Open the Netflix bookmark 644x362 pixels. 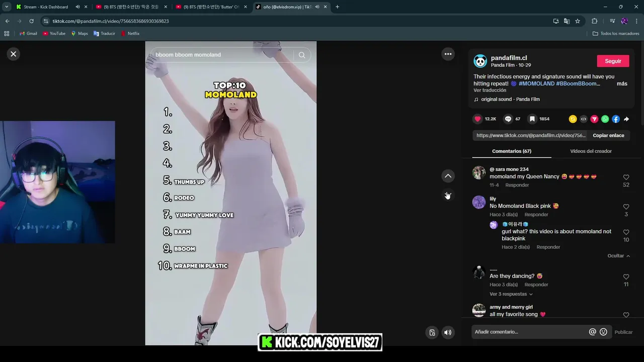point(130,33)
